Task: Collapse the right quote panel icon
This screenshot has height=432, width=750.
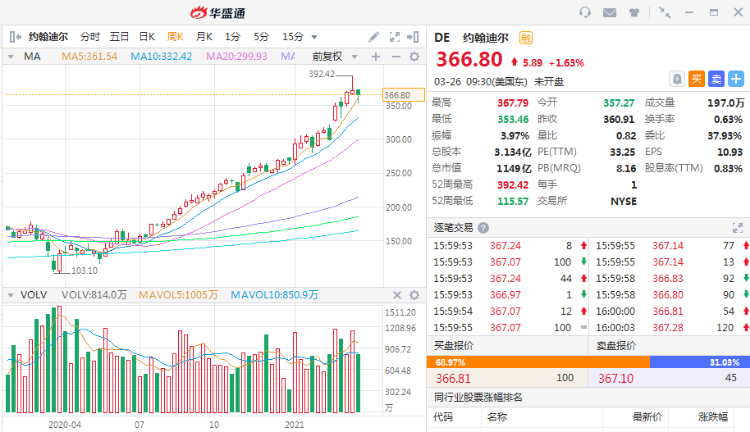Action: click(x=413, y=37)
